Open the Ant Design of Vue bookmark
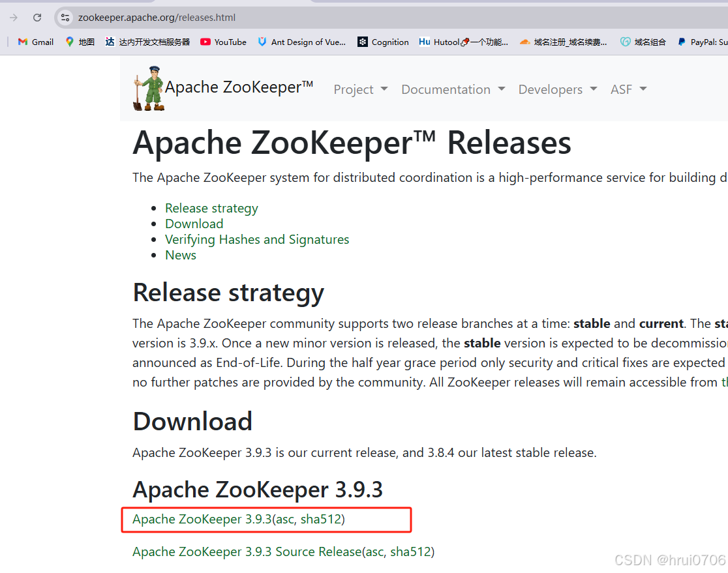The image size is (728, 573). [x=302, y=42]
